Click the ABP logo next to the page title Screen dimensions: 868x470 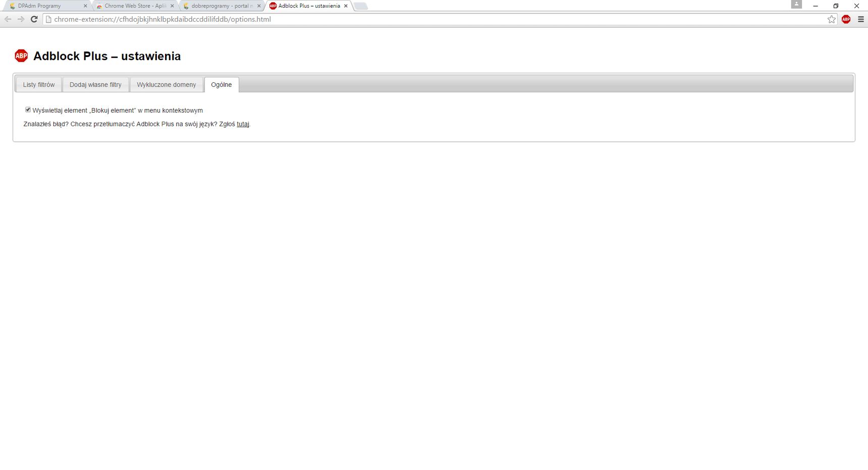(21, 56)
